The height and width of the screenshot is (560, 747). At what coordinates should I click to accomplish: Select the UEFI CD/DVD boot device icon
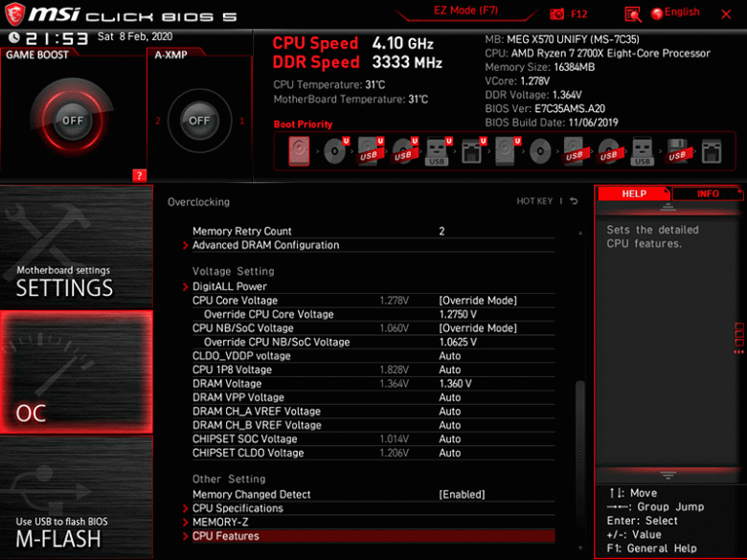click(335, 151)
